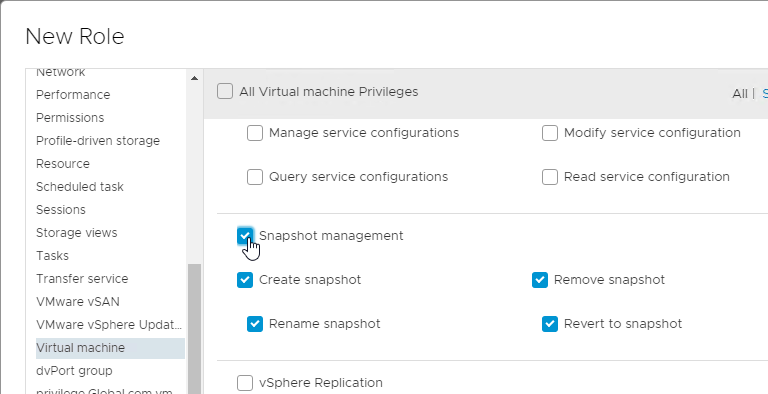
Task: Click the All filter link
Action: click(x=740, y=94)
